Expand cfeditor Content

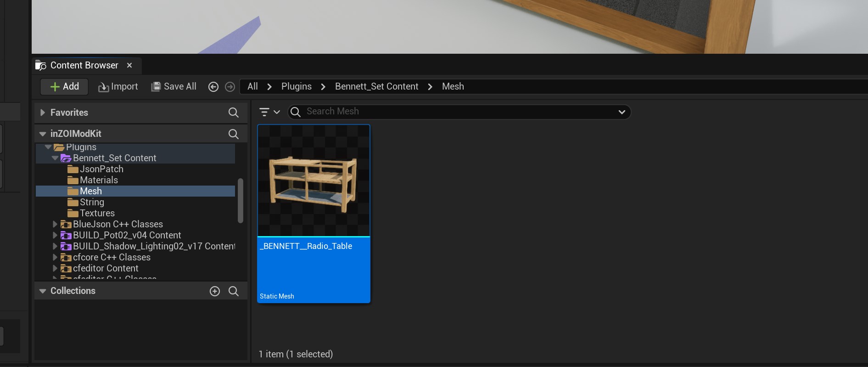[55, 268]
